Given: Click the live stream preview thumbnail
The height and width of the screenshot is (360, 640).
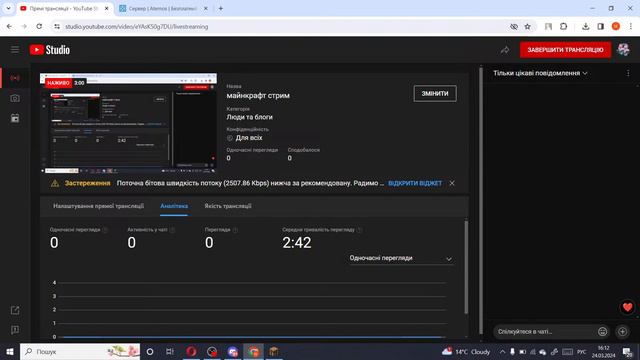Looking at the screenshot, I should (129, 123).
